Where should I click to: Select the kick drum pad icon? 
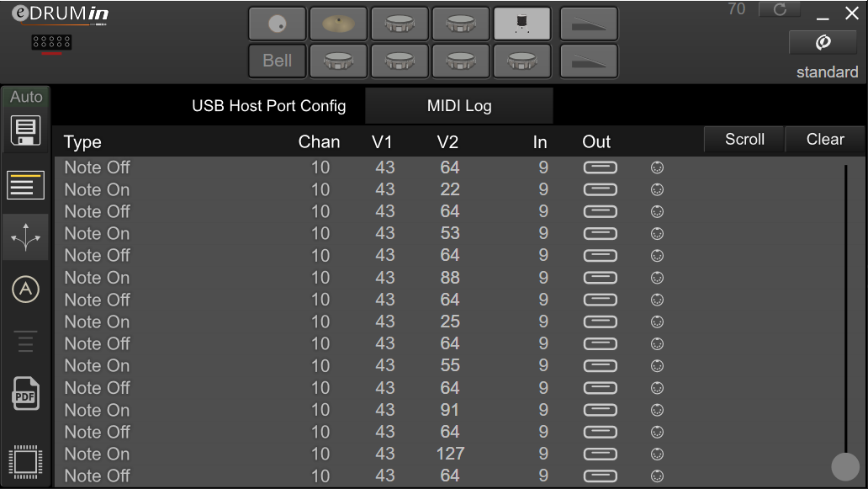click(x=278, y=24)
